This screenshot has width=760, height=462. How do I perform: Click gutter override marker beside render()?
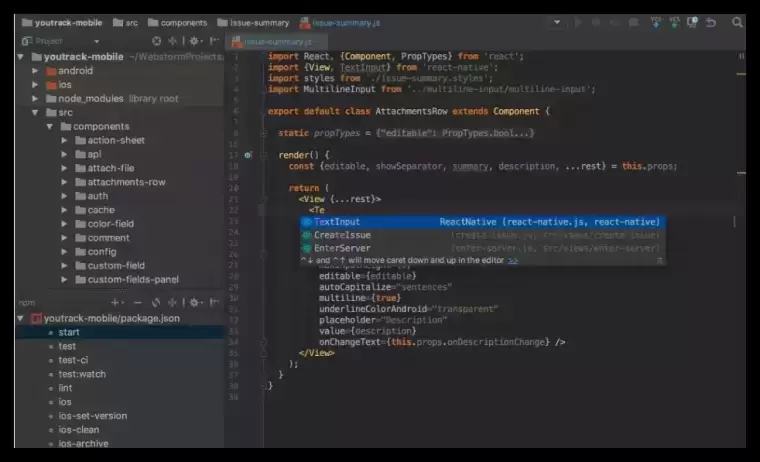click(248, 155)
